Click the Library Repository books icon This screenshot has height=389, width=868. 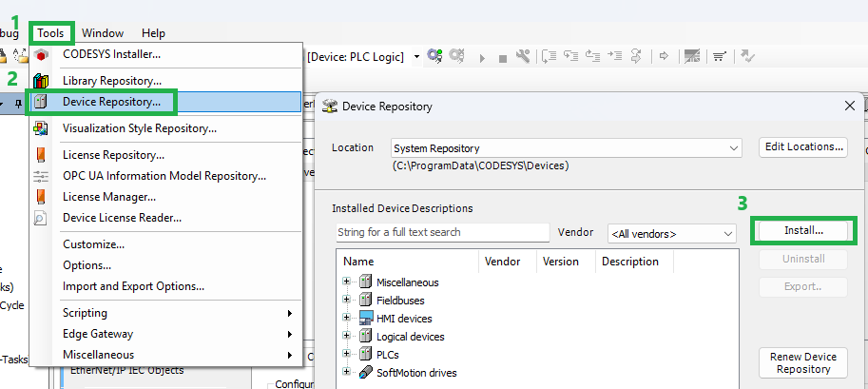coord(41,81)
